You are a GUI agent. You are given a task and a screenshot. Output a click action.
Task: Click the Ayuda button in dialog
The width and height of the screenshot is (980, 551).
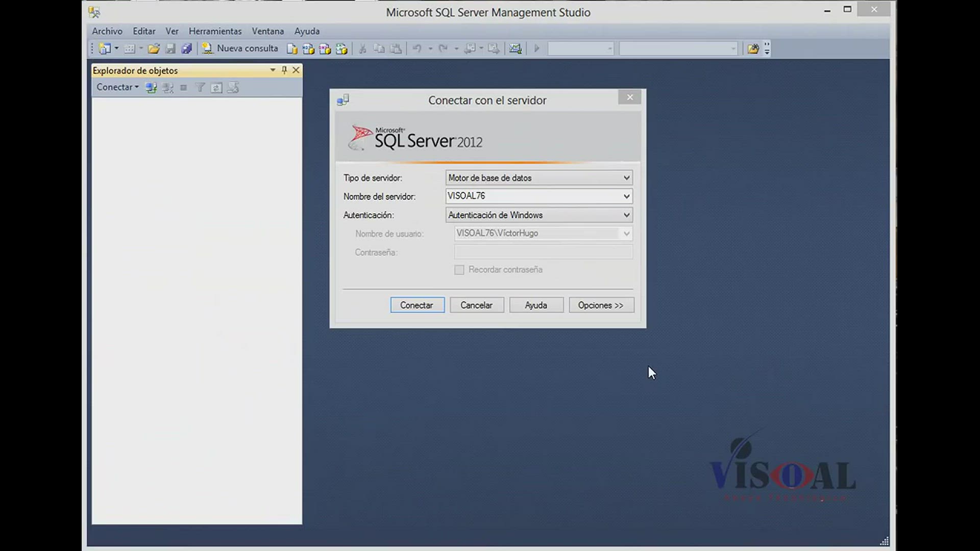click(x=536, y=305)
